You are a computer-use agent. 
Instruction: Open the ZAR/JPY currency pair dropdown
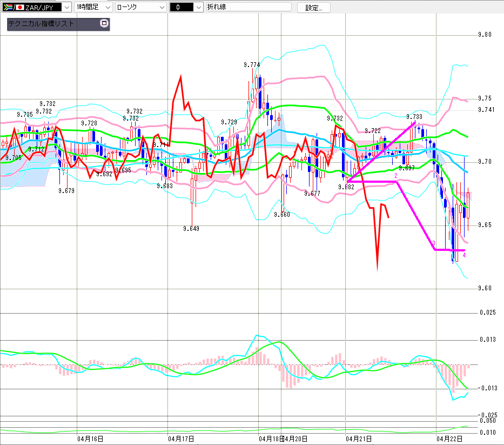pos(65,8)
